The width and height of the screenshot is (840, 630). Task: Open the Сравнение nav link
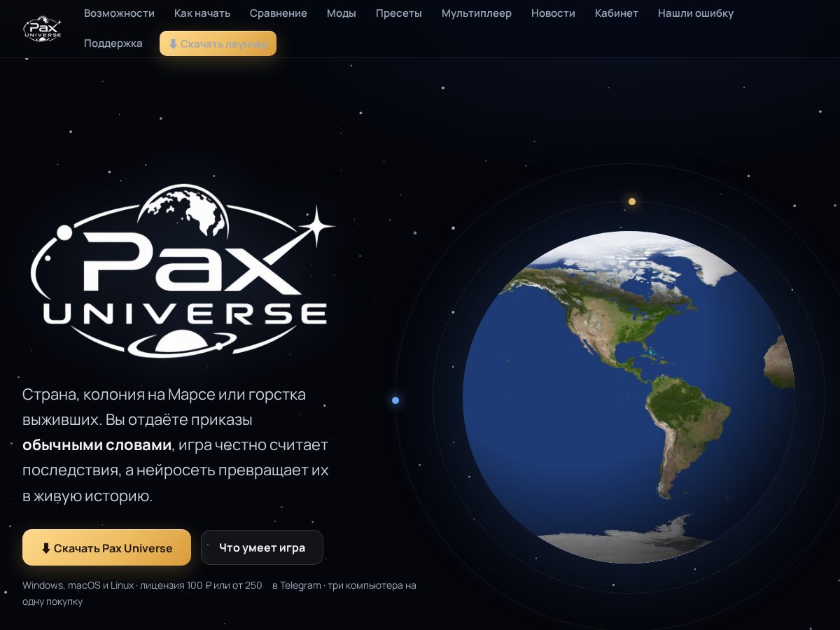coord(279,13)
